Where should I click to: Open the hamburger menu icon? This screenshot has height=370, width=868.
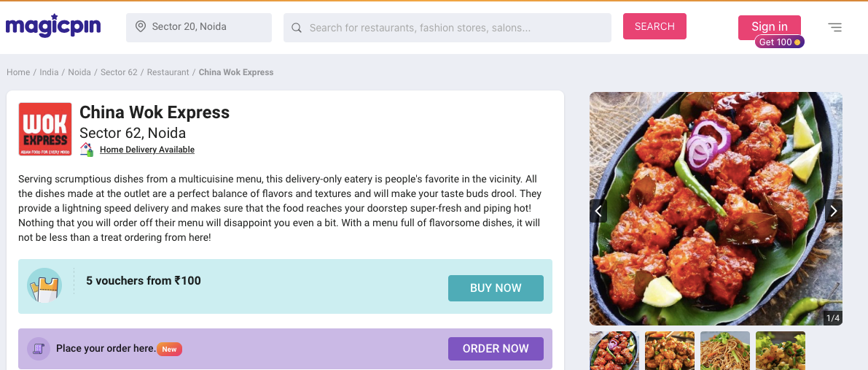click(834, 27)
